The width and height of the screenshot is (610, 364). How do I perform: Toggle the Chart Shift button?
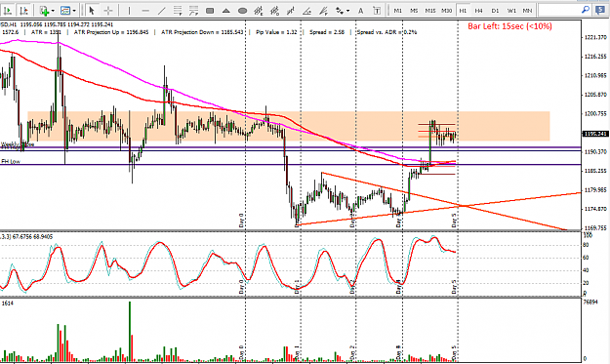click(x=23, y=11)
